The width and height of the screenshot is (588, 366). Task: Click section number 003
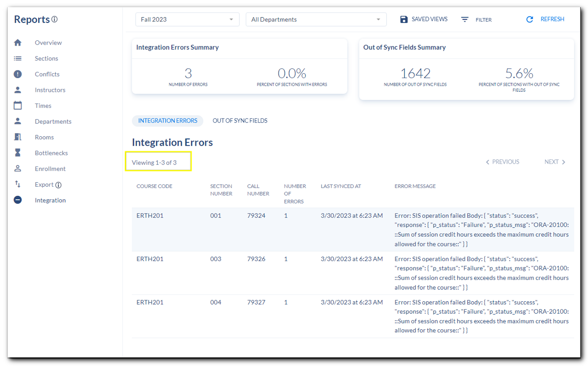coord(216,259)
